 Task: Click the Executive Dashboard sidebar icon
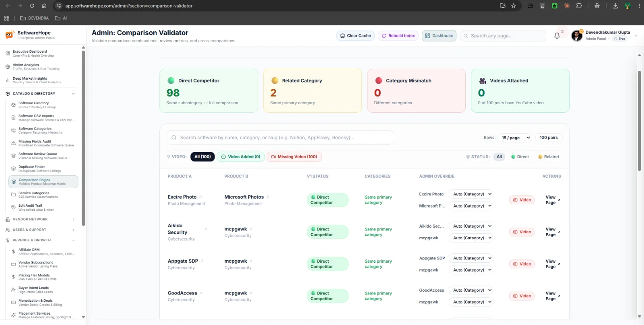click(8, 53)
